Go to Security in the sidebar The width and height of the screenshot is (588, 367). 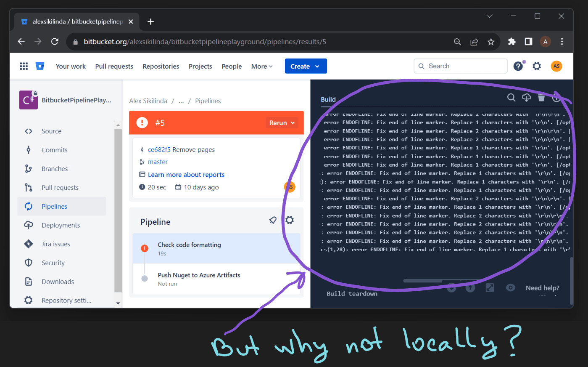coord(62,263)
